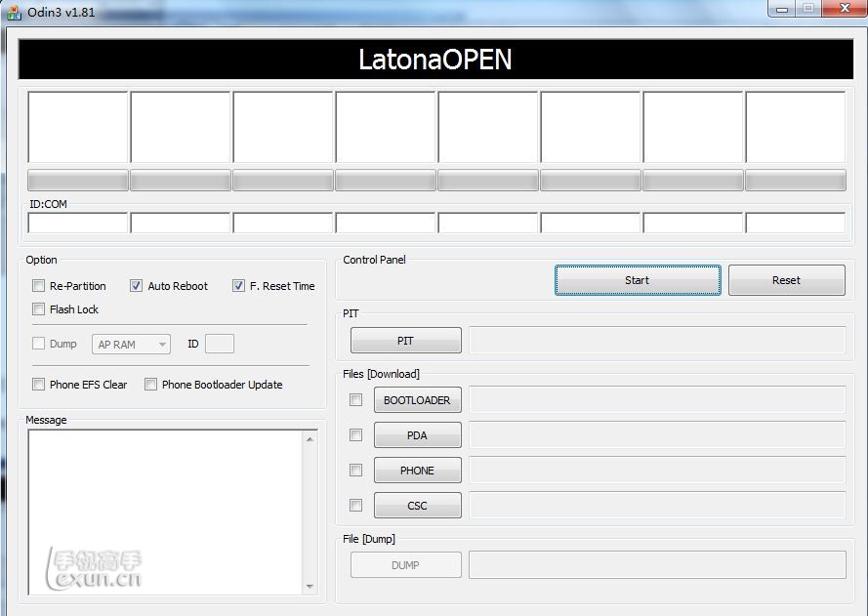Tick the Dump checkbox
868x616 pixels.
[38, 344]
